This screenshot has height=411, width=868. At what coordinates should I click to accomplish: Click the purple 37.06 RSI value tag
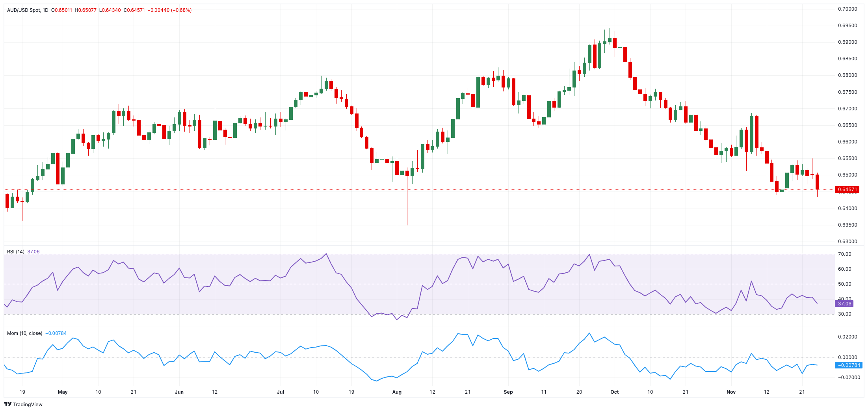(844, 304)
